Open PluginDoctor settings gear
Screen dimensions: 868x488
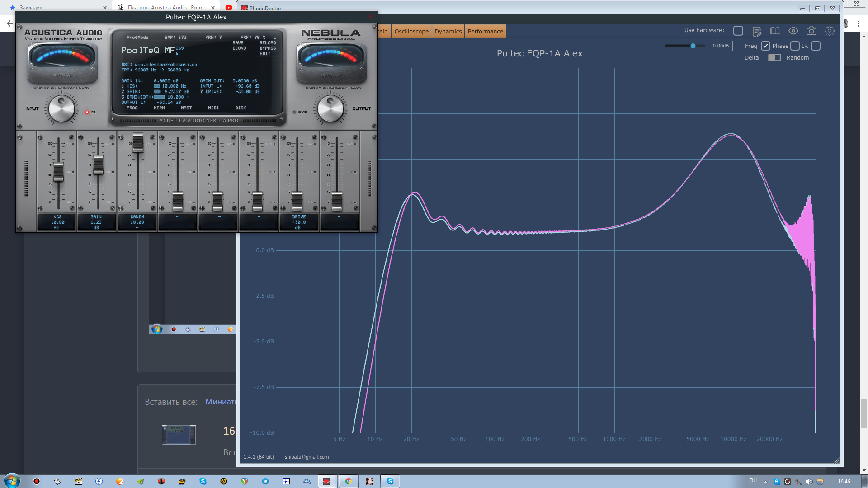[830, 31]
